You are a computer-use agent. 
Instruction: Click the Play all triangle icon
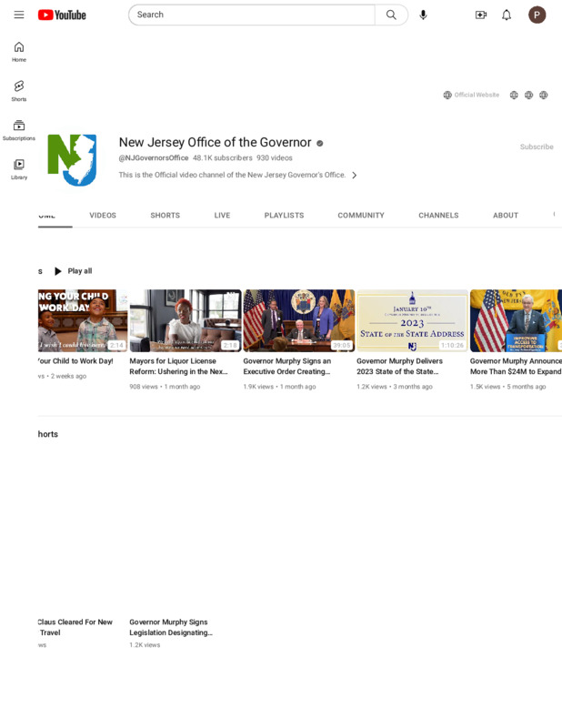point(57,271)
